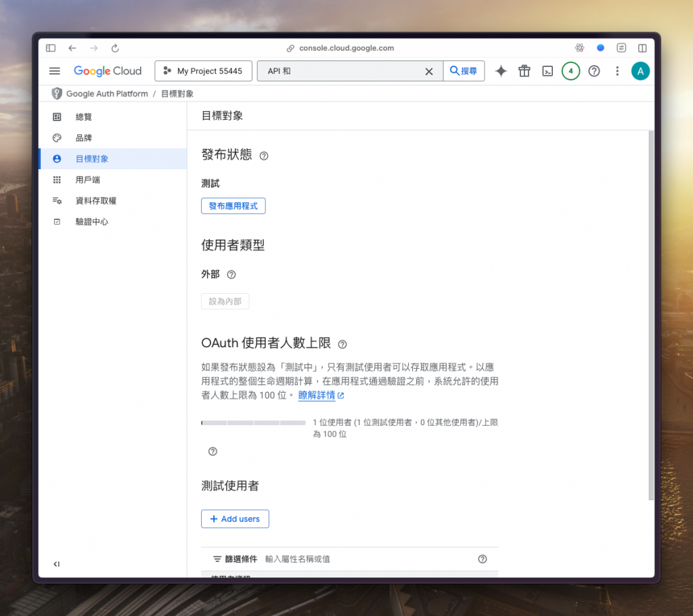Click the 總覽 dashboard icon
The image size is (693, 616).
pos(57,116)
